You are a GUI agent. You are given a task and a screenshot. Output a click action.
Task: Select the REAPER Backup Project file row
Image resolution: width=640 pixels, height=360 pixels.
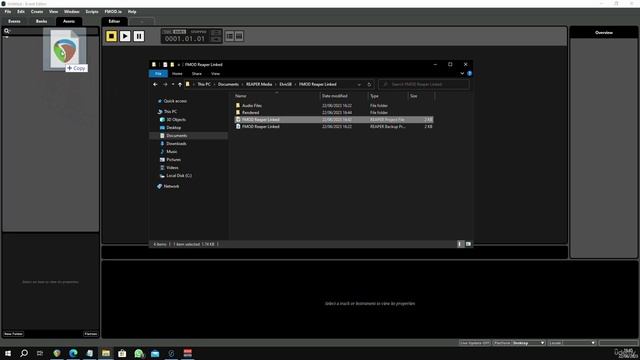click(x=334, y=127)
